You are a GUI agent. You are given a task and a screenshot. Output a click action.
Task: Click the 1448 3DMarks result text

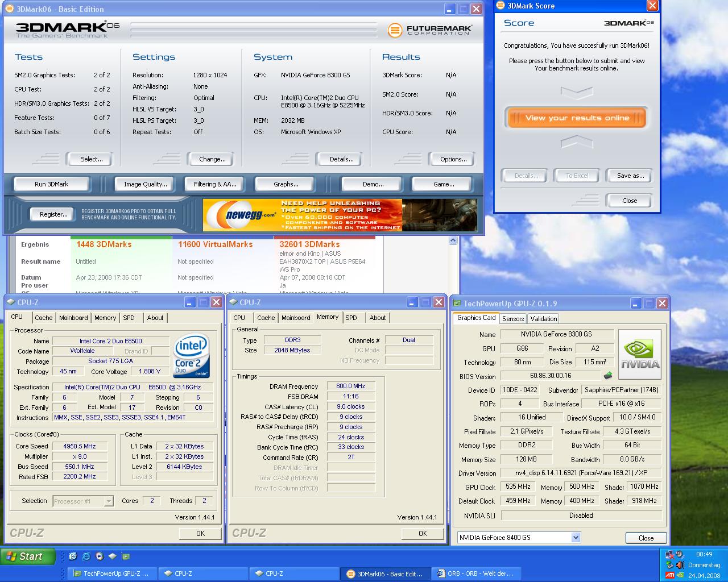coord(104,244)
